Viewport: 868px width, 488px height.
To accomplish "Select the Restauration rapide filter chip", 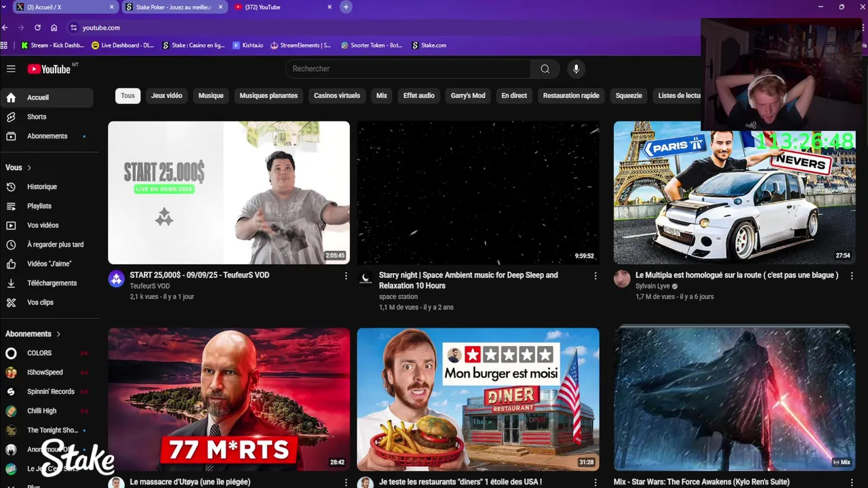I will pyautogui.click(x=571, y=96).
